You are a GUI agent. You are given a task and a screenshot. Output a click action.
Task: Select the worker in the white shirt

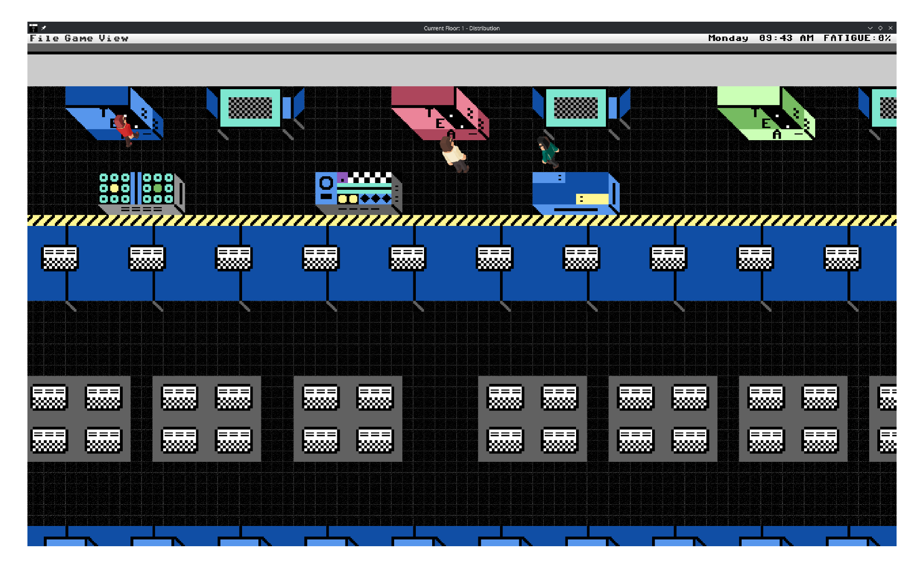click(454, 154)
